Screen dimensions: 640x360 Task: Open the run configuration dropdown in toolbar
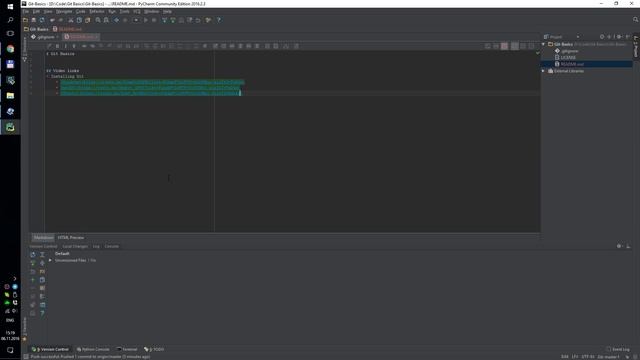coord(136,20)
